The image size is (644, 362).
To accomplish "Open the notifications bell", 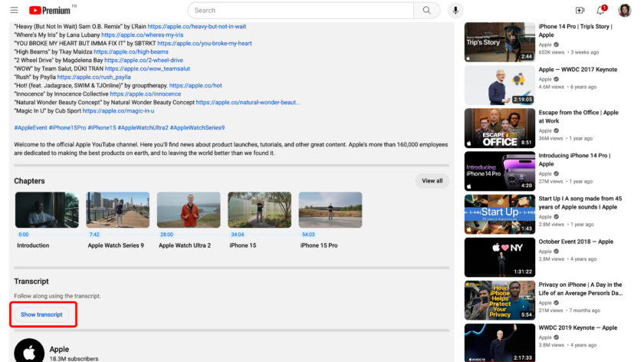I will tap(601, 10).
